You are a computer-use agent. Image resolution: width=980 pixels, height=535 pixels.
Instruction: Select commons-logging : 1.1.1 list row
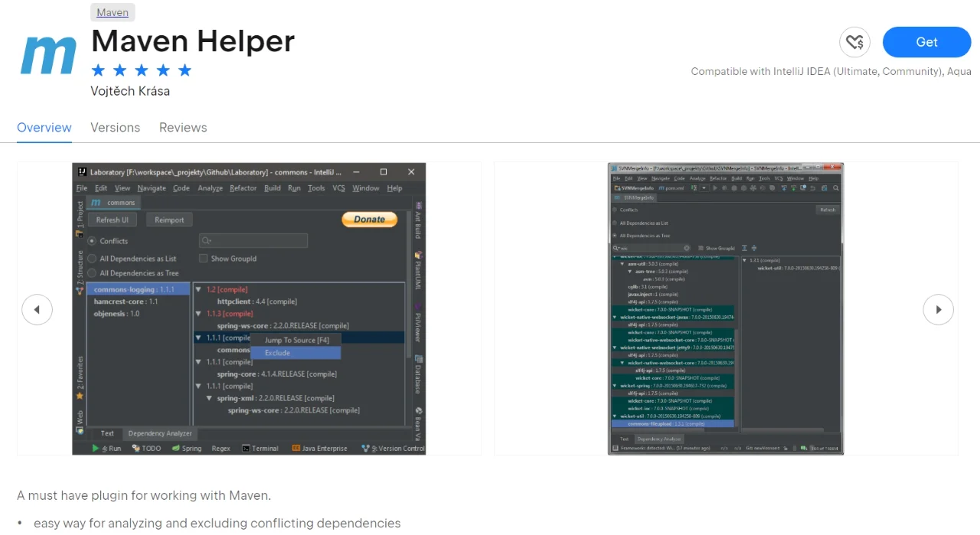(139, 290)
